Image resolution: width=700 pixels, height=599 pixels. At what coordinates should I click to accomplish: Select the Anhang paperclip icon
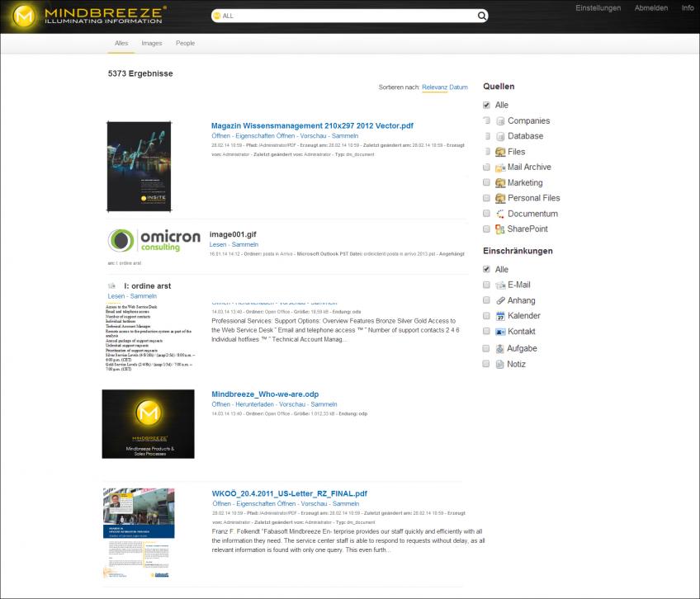501,299
